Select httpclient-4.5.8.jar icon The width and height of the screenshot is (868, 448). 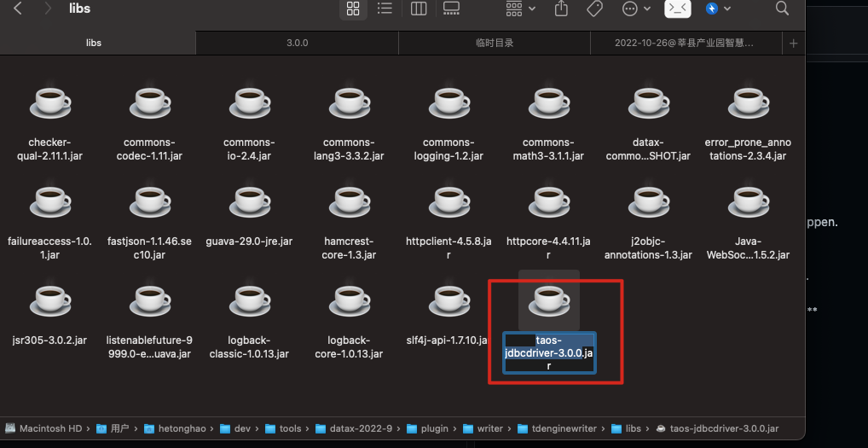[x=448, y=201]
